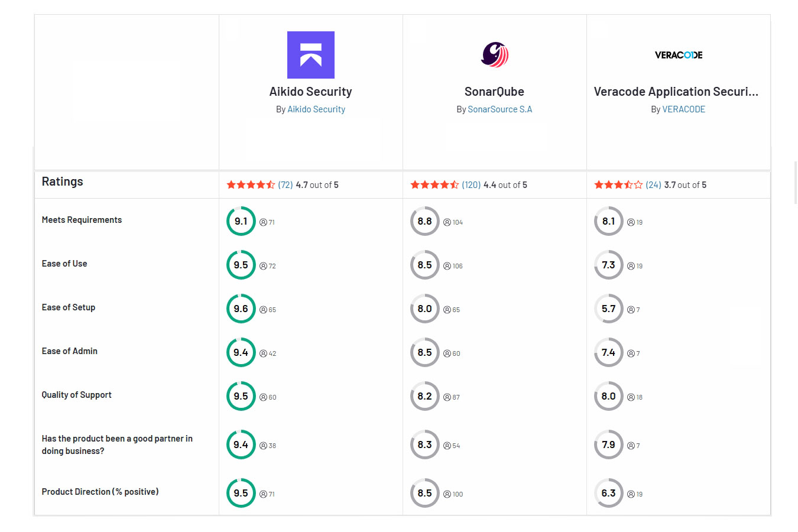Click the 18 respondents count for Veracode
The height and width of the screenshot is (532, 798).
tap(635, 397)
